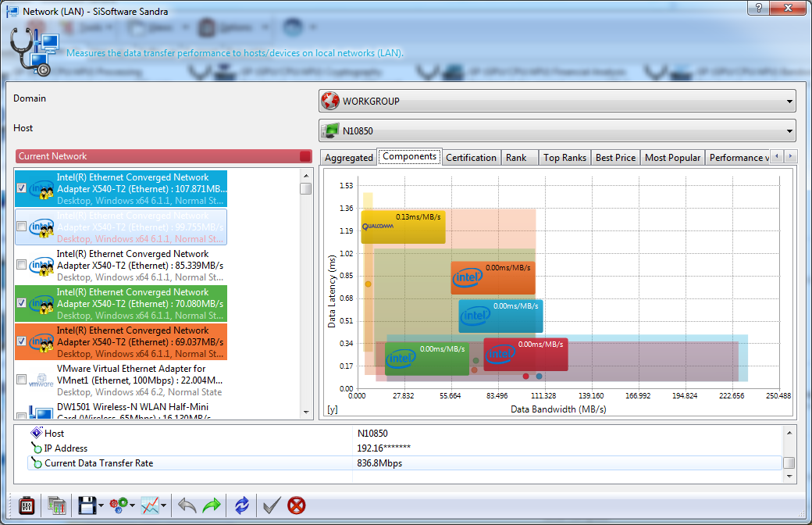Expand the save icon dropdown arrow
Image resolution: width=812 pixels, height=525 pixels.
[x=101, y=505]
